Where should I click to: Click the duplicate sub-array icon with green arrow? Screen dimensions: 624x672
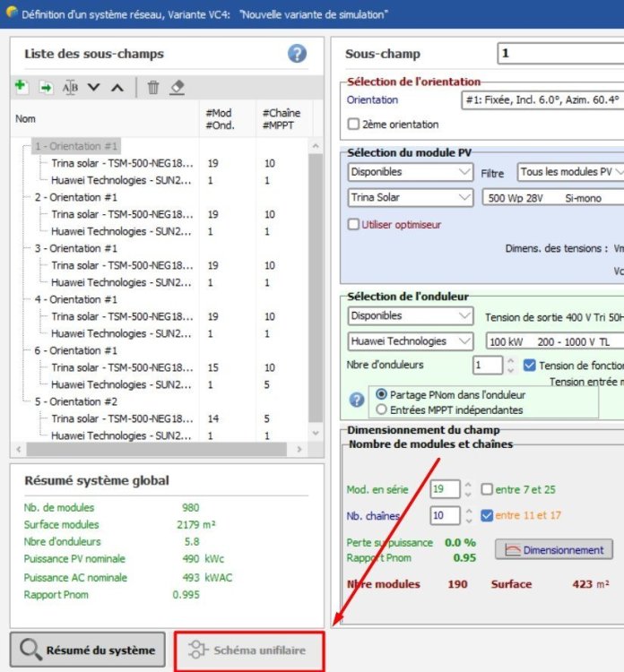point(46,87)
